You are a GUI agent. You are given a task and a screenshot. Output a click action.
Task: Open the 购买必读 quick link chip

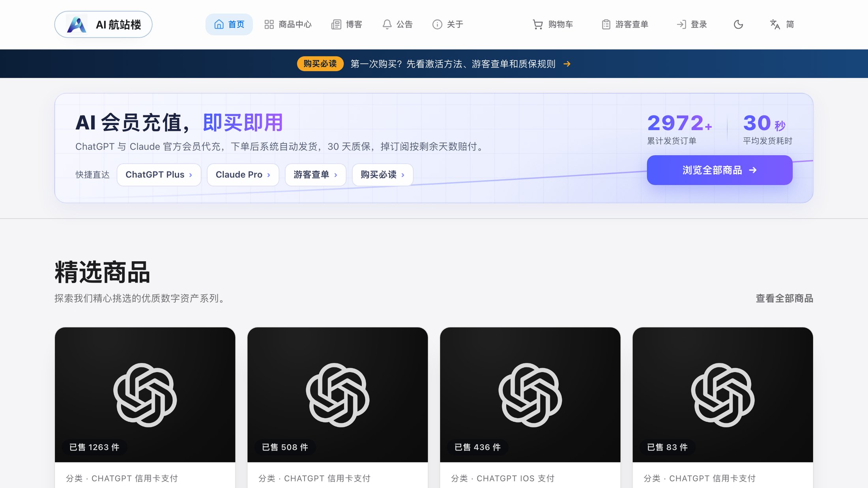point(383,175)
